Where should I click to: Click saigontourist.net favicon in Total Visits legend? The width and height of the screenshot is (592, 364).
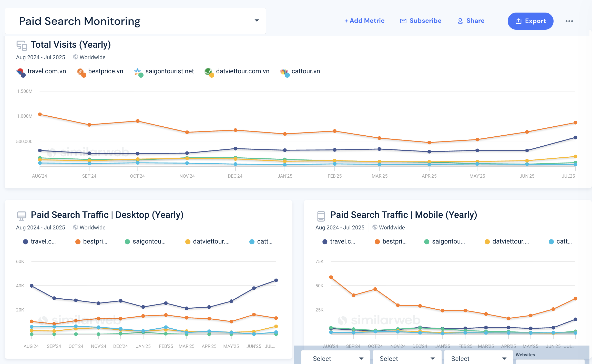tap(138, 72)
